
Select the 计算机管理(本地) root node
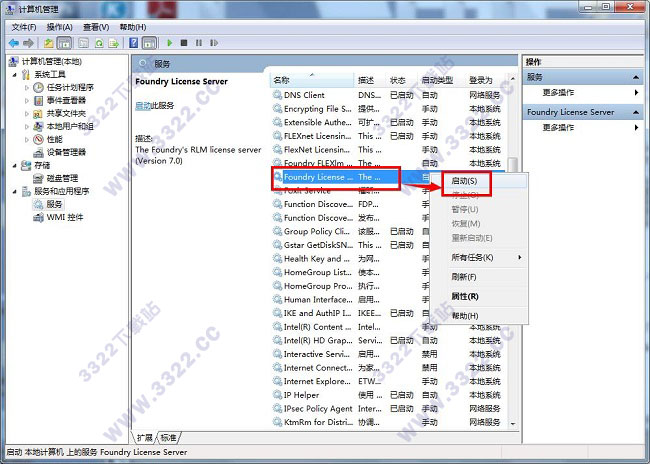(x=52, y=61)
